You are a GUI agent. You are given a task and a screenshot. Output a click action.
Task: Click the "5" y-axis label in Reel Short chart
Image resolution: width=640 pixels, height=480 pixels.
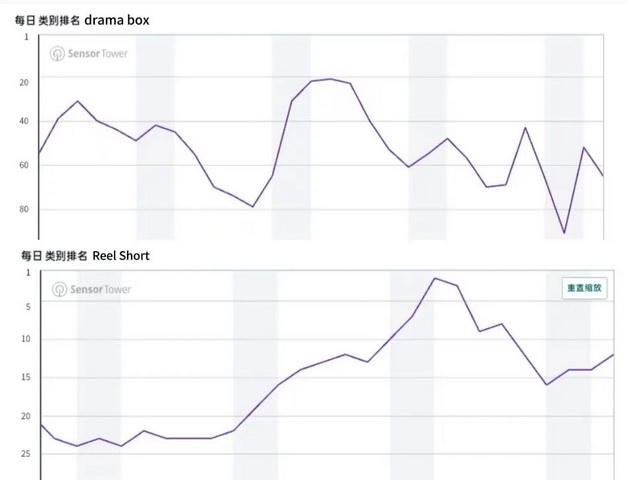(x=25, y=307)
